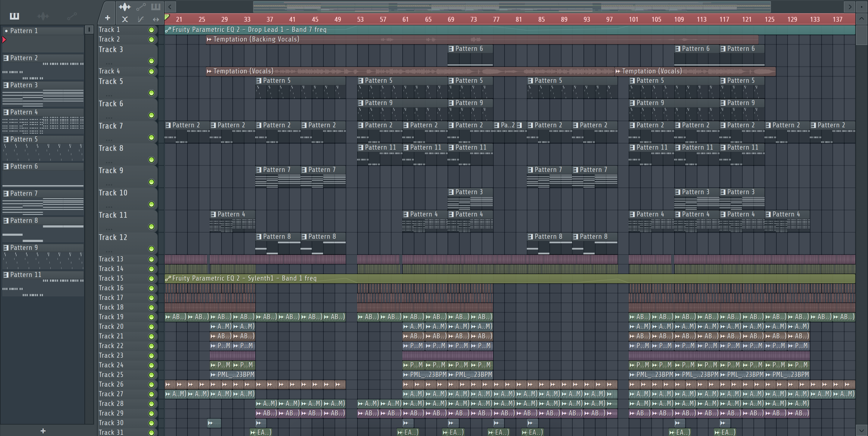The height and width of the screenshot is (436, 868).
Task: Select first Pattern 8 clip on Track 12
Action: [278, 243]
